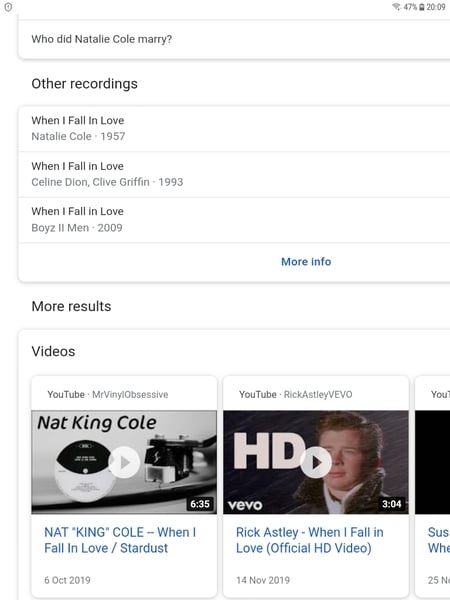Screen dimensions: 450x600
Task: Tap the 3:04 duration badge
Action: tap(392, 504)
